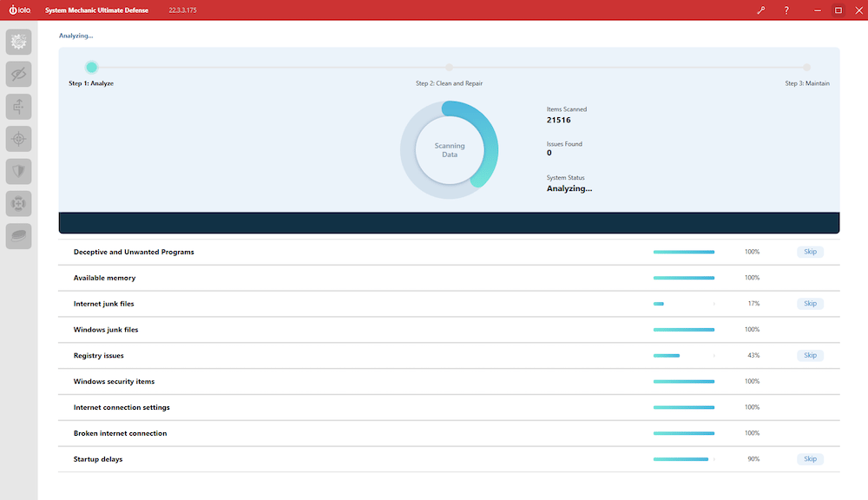Open the crosshair target sidebar icon
This screenshot has height=500, width=868.
tap(19, 139)
